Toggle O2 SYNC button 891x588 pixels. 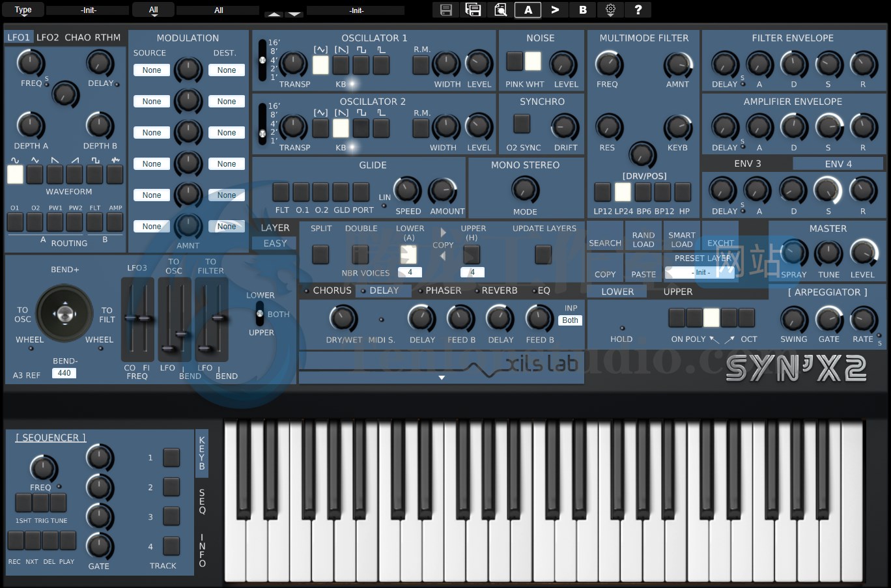[x=522, y=124]
